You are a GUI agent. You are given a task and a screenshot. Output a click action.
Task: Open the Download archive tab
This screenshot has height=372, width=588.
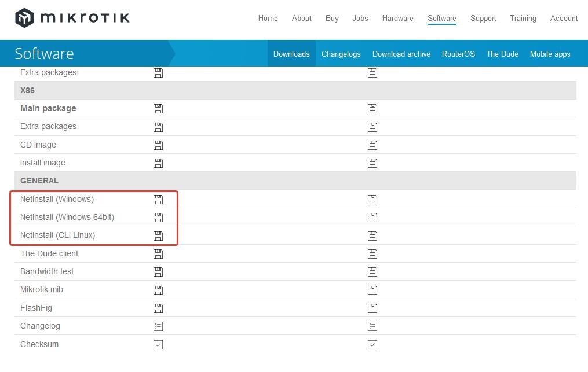click(401, 53)
